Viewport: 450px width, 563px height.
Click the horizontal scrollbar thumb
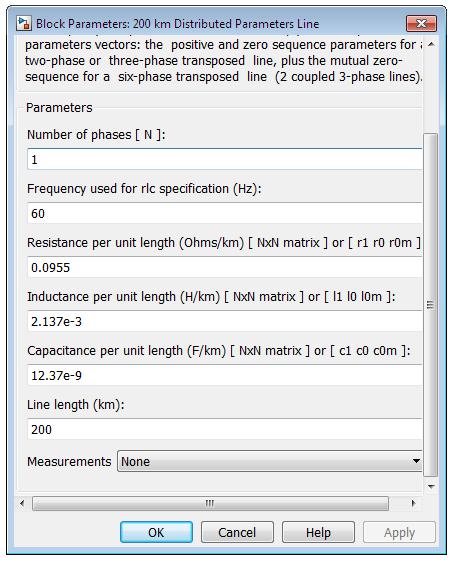click(210, 503)
